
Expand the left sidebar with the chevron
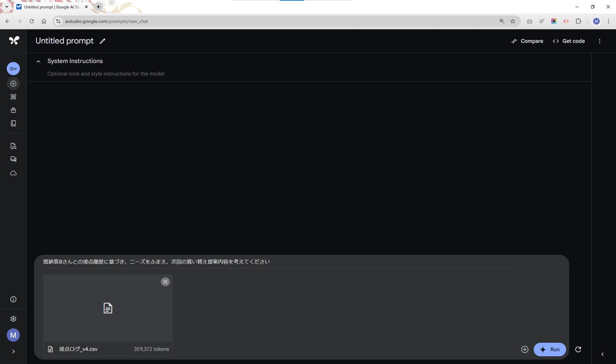point(13,352)
